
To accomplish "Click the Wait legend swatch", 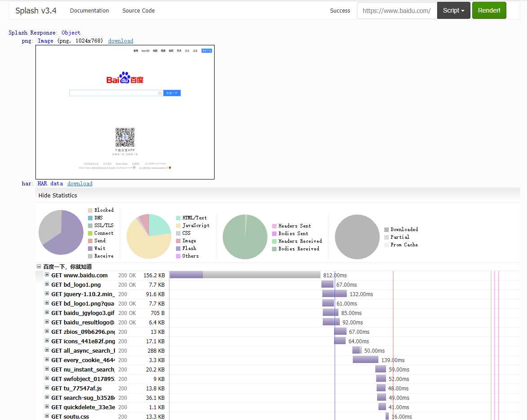I will pyautogui.click(x=90, y=249).
